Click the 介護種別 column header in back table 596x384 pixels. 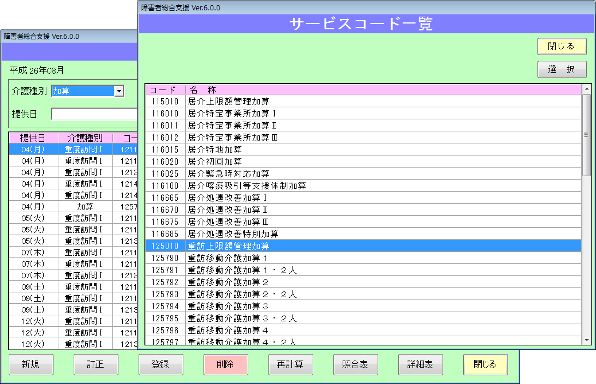tap(85, 138)
